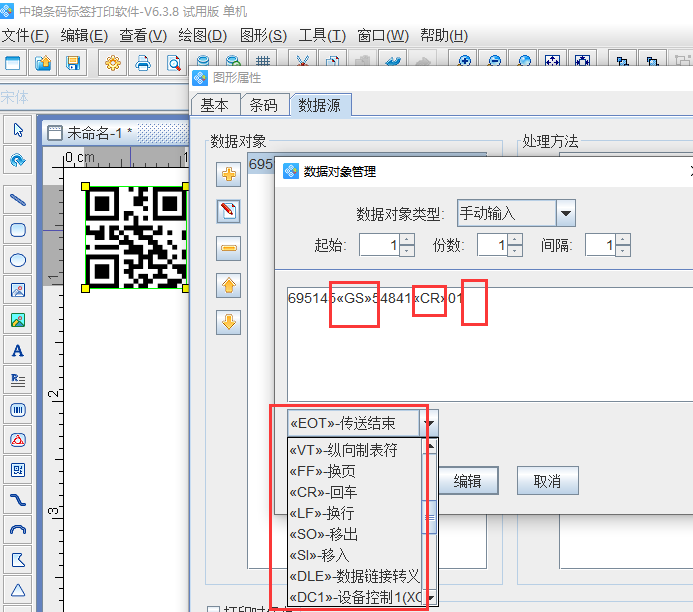693x612 pixels.
Task: Click the save icon in toolbar
Action: pos(72,64)
